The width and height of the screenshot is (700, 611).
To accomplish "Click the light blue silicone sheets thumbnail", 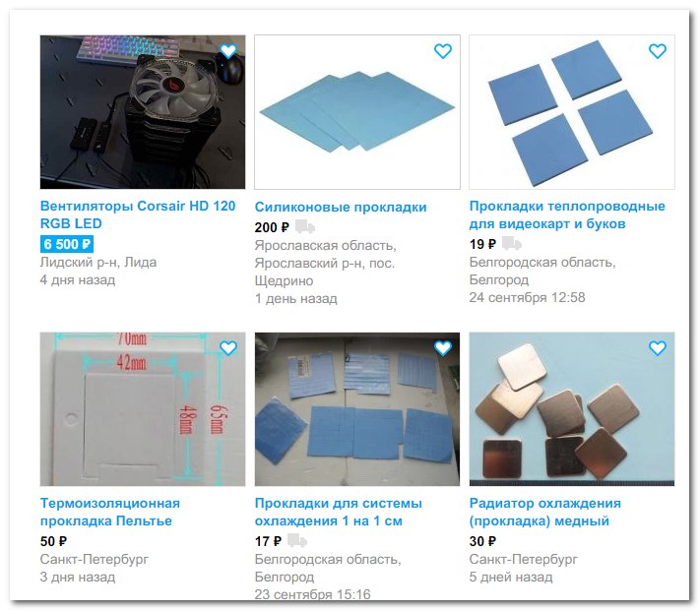I will click(357, 112).
